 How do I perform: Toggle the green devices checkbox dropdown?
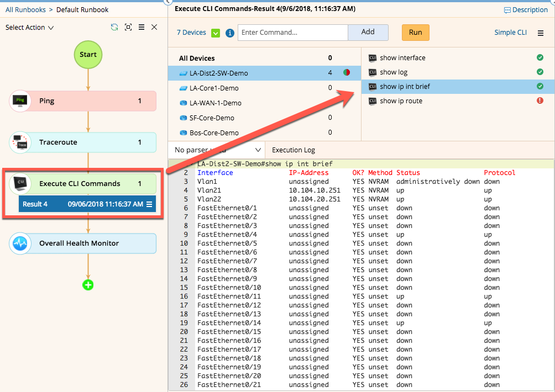[x=216, y=33]
